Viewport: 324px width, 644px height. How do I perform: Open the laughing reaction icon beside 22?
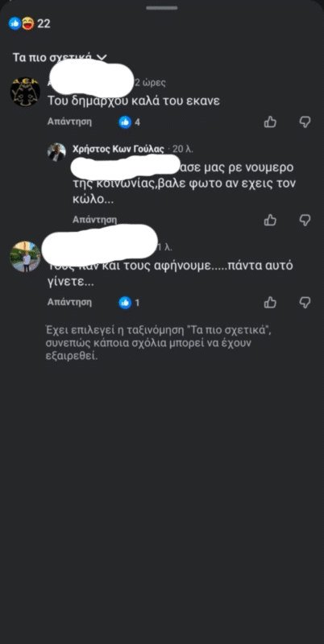(27, 24)
